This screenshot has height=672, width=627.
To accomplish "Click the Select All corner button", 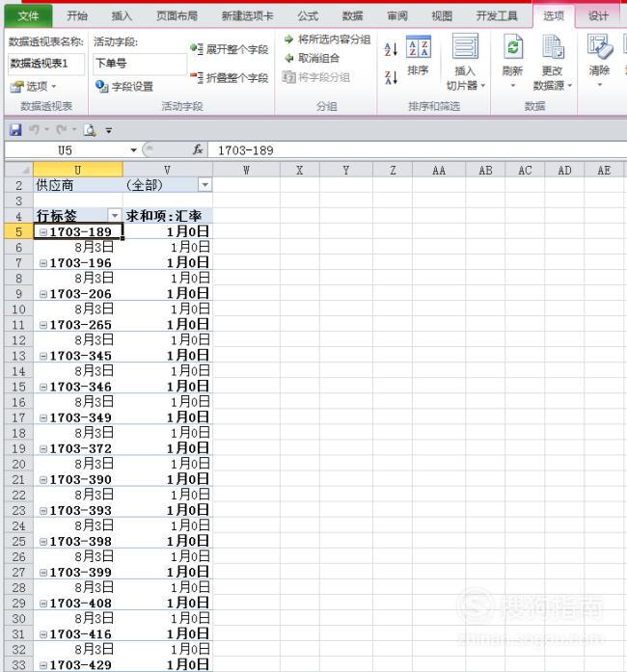I will tap(18, 170).
